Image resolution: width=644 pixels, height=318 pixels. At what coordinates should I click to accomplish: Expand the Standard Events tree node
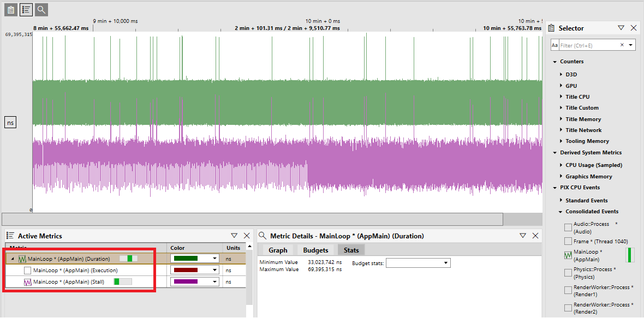[562, 201]
